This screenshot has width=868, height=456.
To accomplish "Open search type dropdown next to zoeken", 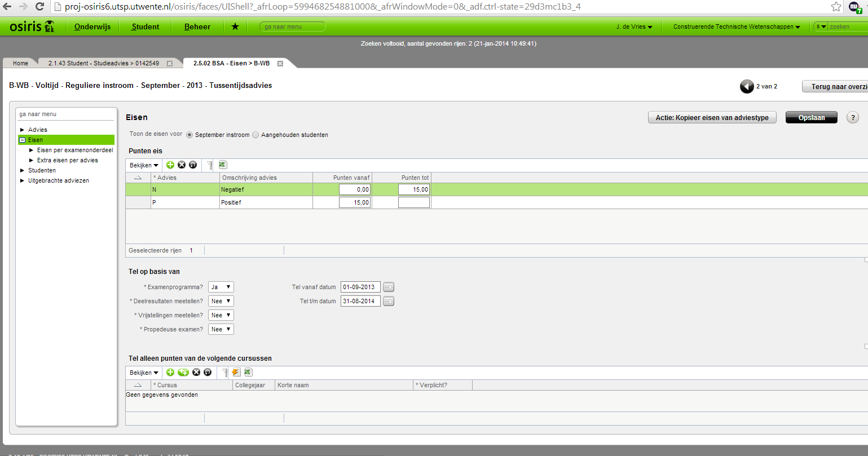I will point(821,26).
